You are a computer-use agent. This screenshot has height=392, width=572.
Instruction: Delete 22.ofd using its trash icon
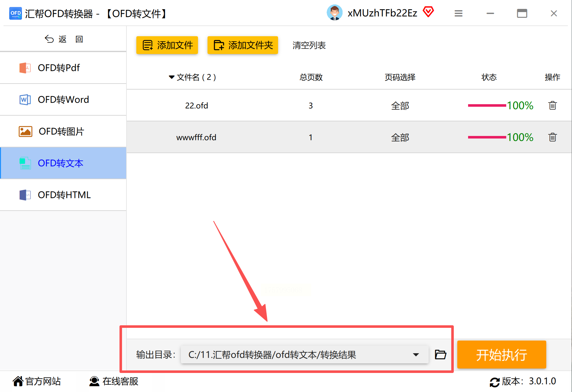(552, 105)
